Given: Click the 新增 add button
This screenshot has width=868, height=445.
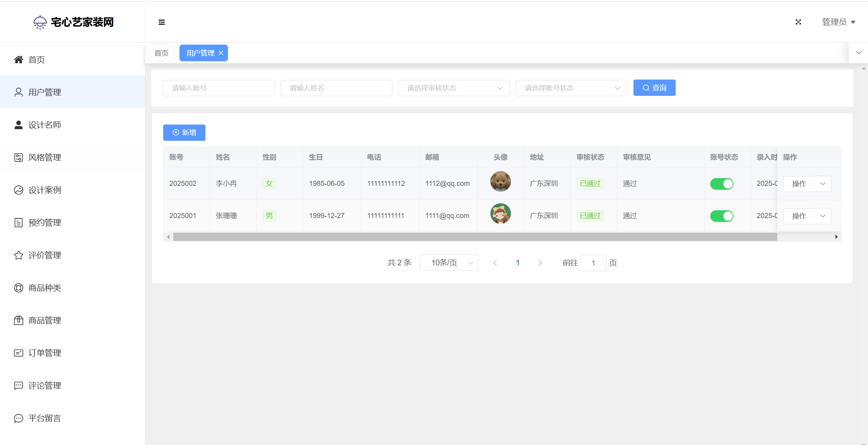Looking at the screenshot, I should pyautogui.click(x=184, y=133).
